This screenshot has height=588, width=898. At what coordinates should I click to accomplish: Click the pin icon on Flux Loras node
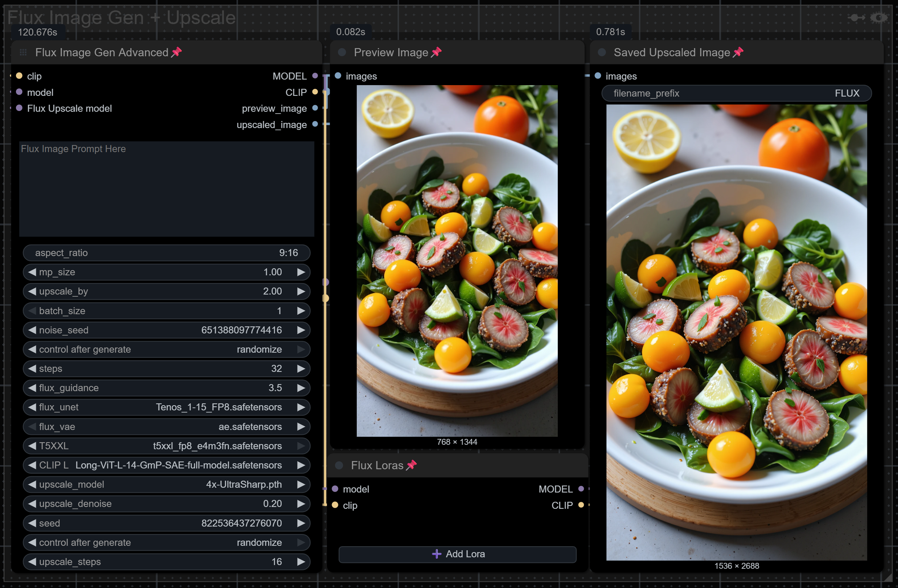pyautogui.click(x=411, y=465)
